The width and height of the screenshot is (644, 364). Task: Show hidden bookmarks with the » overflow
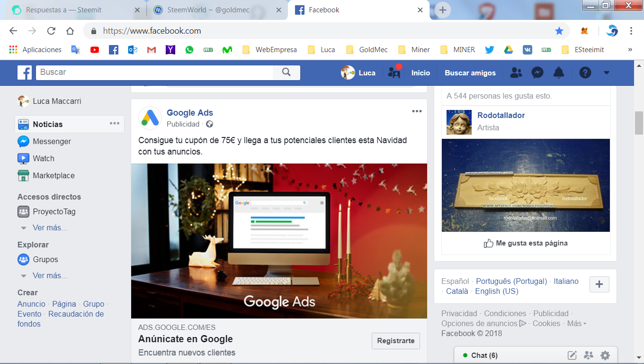[630, 50]
